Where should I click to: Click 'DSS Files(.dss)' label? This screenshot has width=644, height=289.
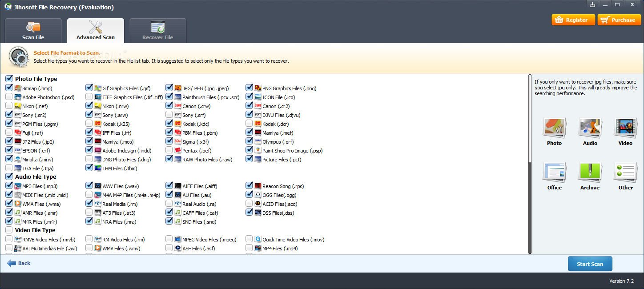pyautogui.click(x=278, y=213)
